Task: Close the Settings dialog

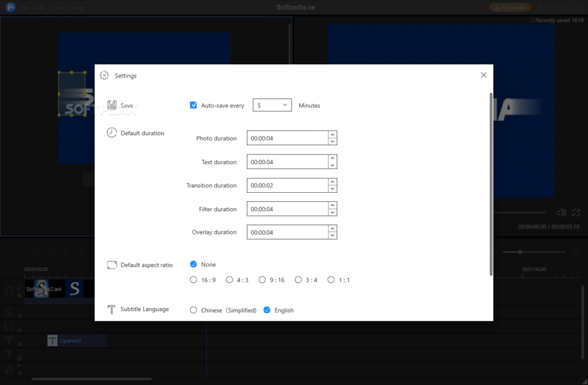Action: point(483,75)
